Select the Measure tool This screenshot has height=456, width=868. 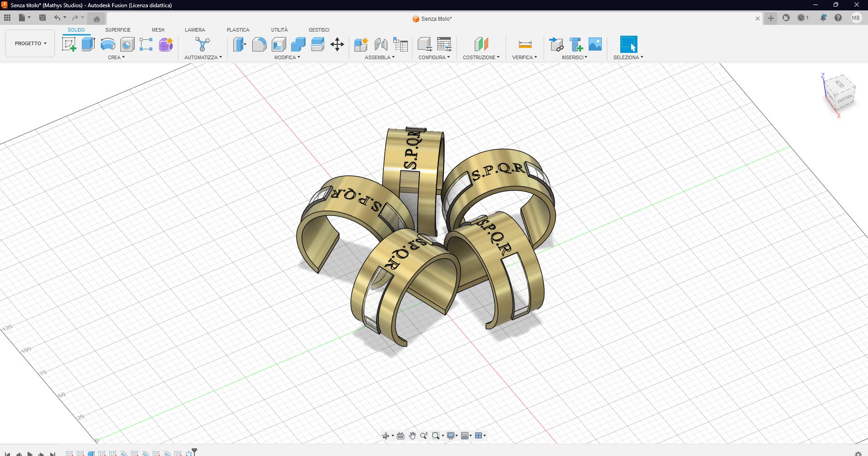[525, 44]
